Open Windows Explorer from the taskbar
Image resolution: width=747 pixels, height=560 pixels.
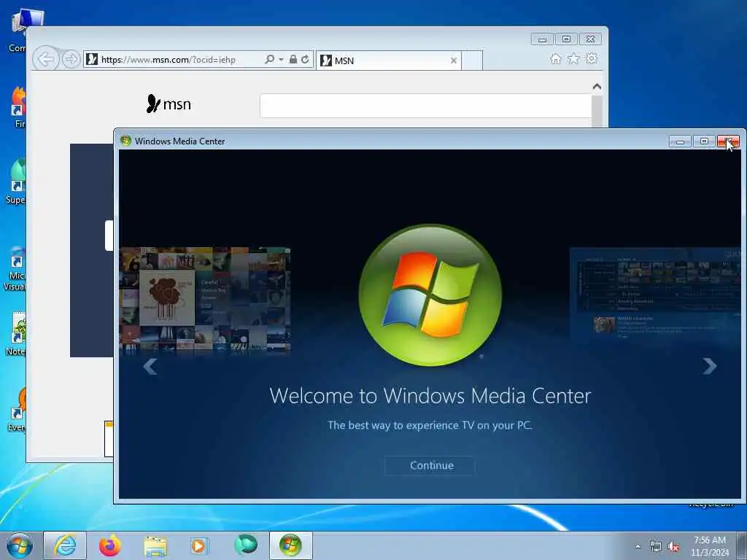click(x=155, y=546)
